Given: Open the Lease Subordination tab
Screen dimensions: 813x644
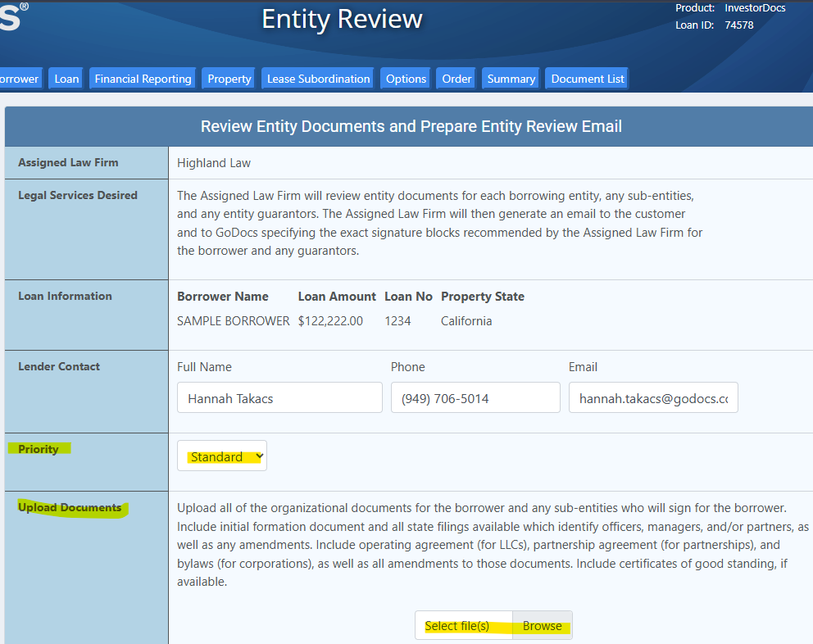Looking at the screenshot, I should (318, 79).
